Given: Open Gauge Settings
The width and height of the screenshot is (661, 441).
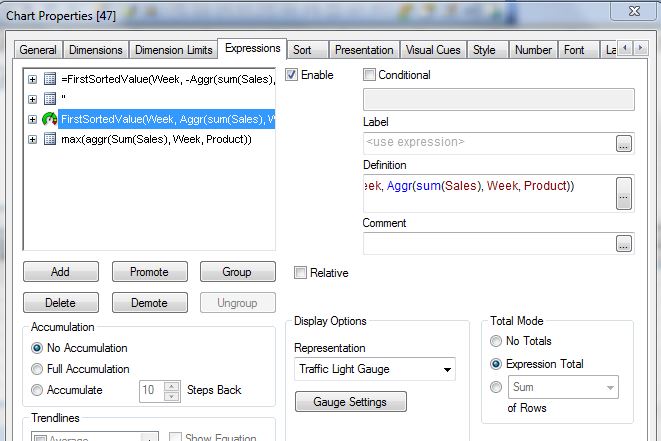Looking at the screenshot, I should (x=350, y=401).
